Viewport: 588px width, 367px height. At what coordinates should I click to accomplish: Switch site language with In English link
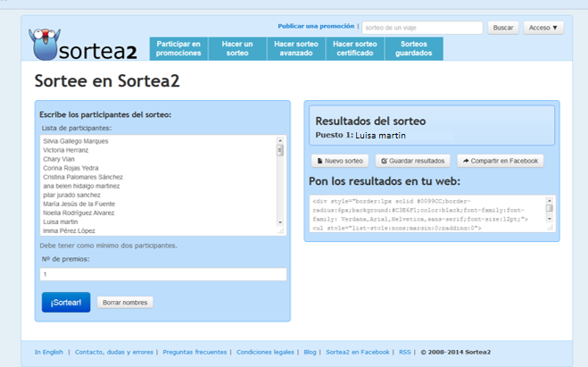click(x=49, y=352)
